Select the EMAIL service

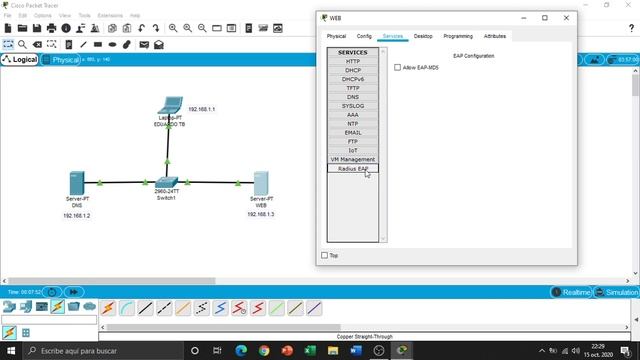[x=353, y=133]
